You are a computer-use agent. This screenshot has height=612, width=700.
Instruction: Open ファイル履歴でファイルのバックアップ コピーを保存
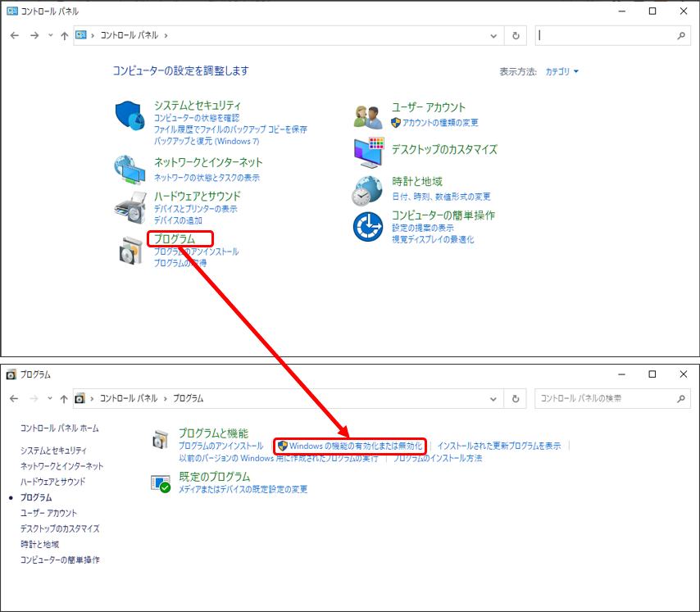(230, 129)
